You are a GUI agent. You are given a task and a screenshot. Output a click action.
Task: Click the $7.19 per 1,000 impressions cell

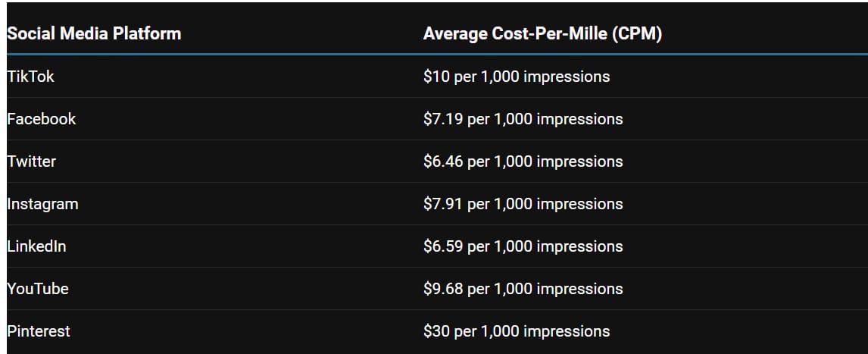point(523,119)
